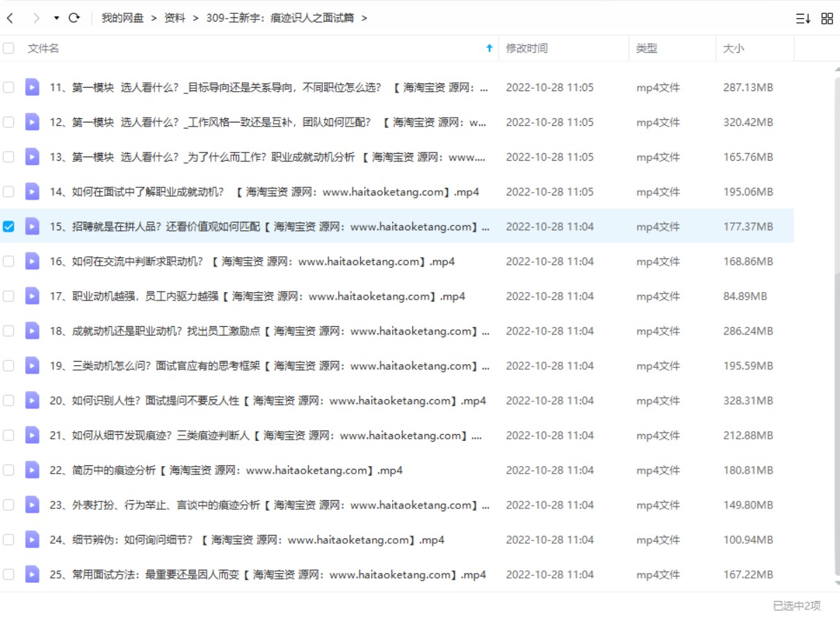Navigate to 我的网盘 in breadcrumb

(122, 18)
